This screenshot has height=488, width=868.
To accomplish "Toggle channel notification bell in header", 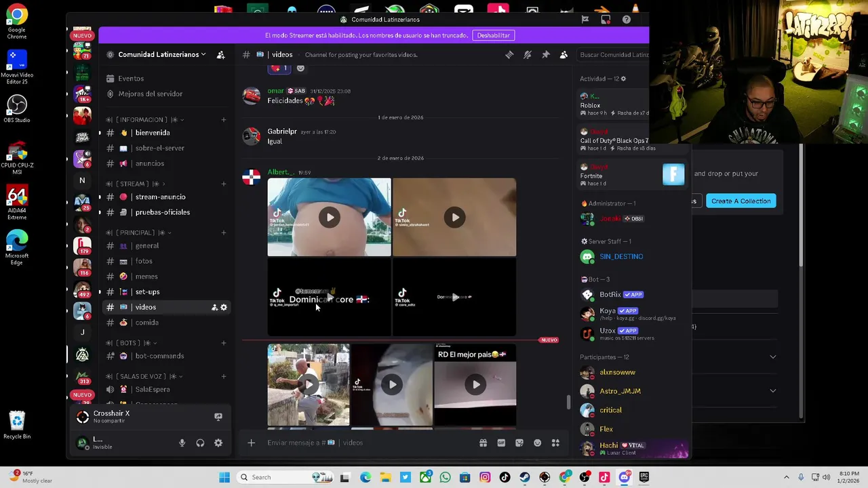I will click(x=528, y=55).
